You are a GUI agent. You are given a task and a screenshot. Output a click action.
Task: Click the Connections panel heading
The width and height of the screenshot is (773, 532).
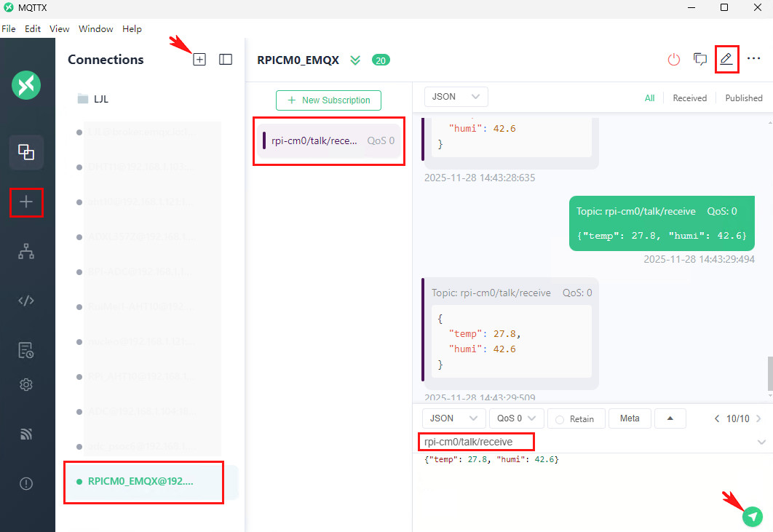(x=106, y=60)
